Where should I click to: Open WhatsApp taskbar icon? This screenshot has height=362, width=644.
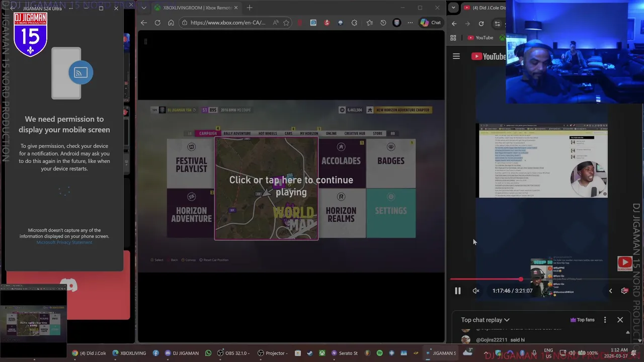coord(208,353)
